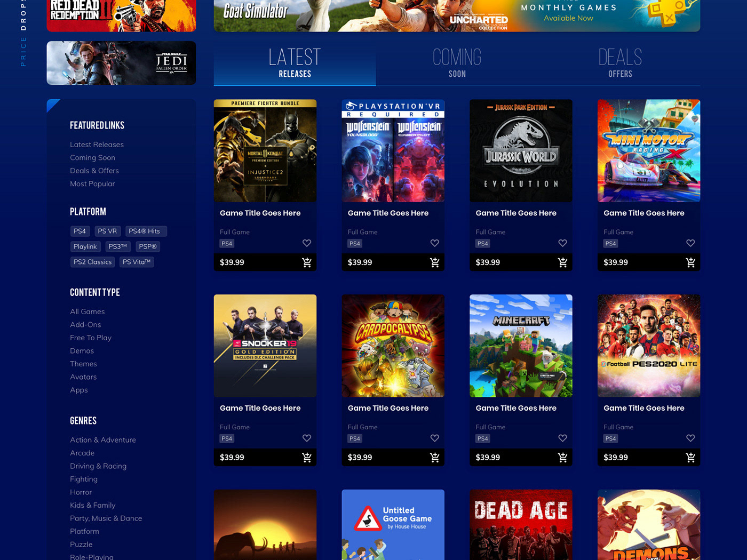
Task: Filter by Playlink platform tag
Action: (x=85, y=246)
